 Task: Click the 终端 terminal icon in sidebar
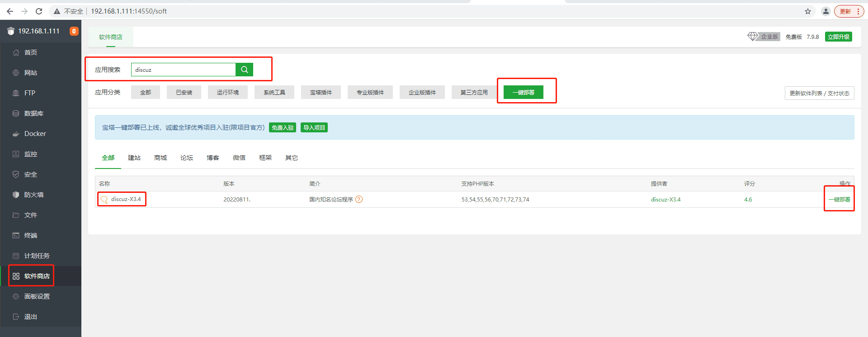click(x=16, y=235)
